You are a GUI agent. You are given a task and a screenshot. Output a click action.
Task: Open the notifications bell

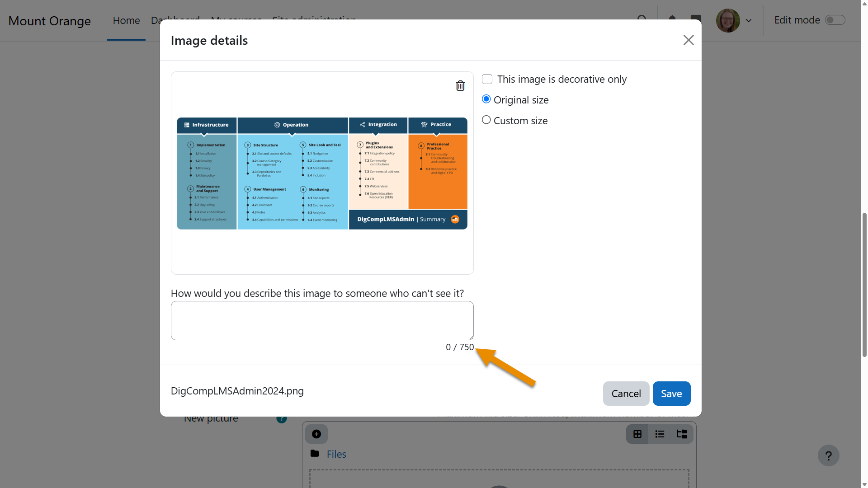(672, 20)
